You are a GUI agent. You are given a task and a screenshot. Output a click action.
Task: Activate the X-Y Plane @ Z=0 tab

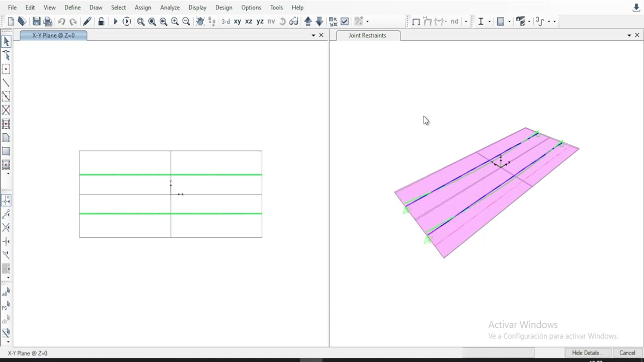53,35
